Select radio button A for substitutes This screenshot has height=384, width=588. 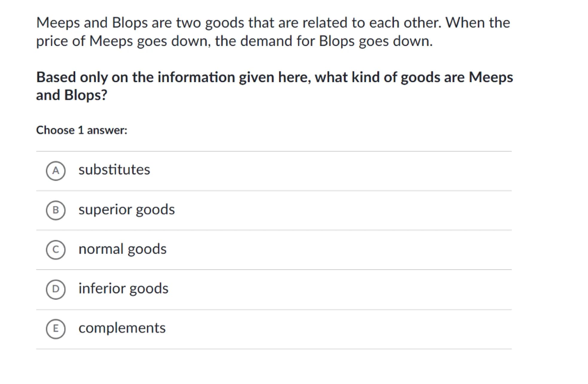tap(56, 171)
